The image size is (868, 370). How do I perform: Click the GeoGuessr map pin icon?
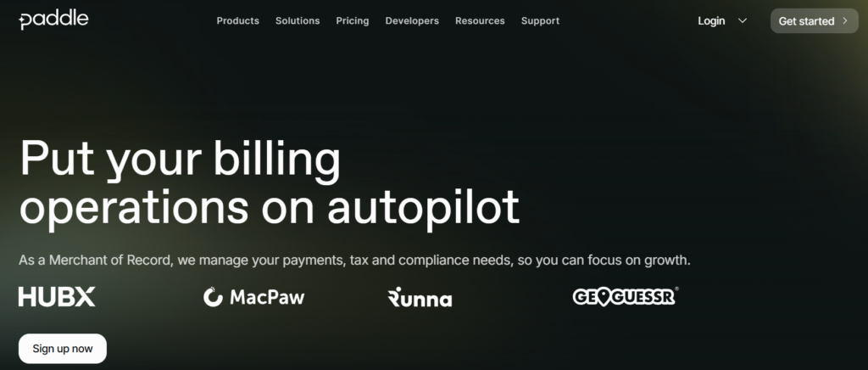(x=603, y=297)
